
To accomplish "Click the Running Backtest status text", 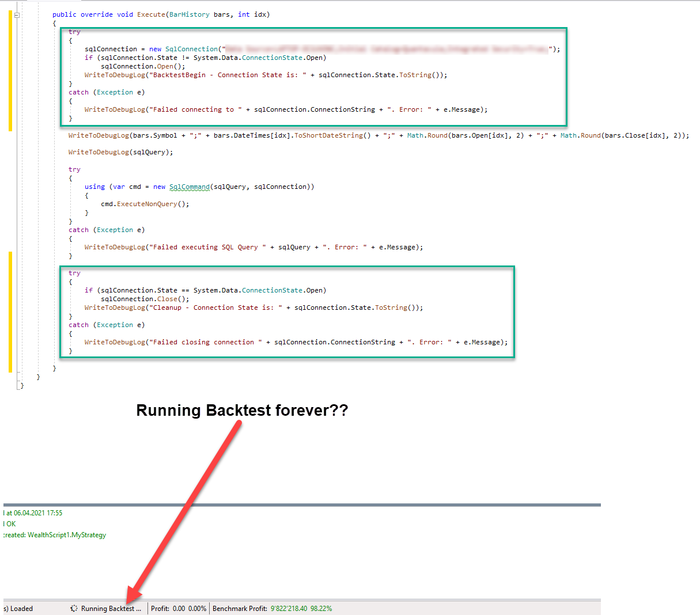I will point(111,608).
